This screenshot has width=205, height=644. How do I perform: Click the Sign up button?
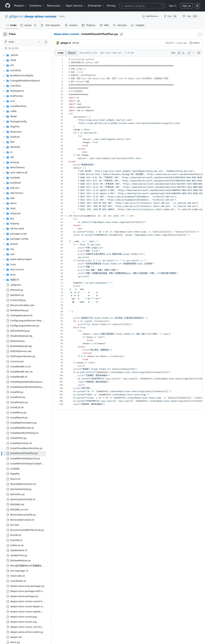coord(186,5)
